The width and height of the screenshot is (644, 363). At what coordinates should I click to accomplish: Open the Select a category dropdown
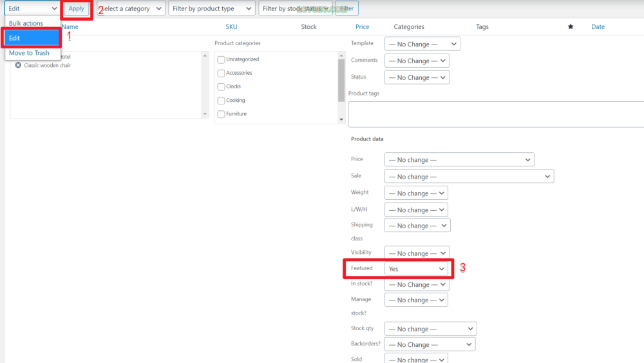(131, 8)
